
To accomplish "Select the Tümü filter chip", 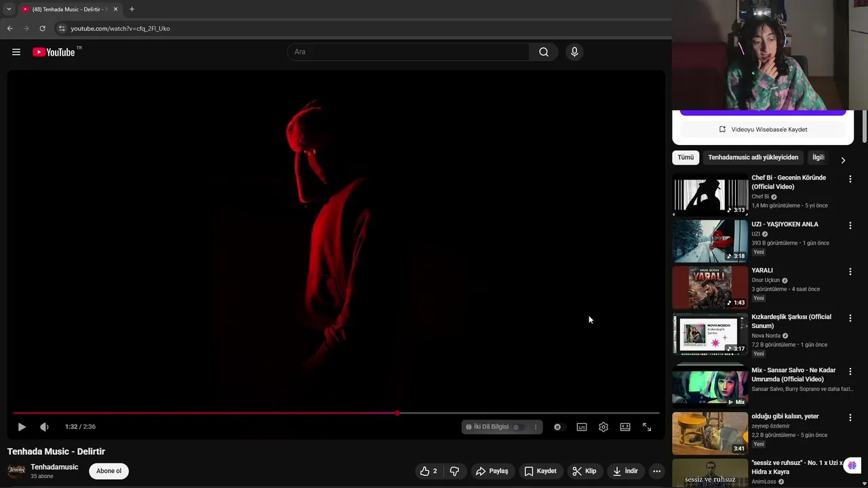I will point(686,157).
